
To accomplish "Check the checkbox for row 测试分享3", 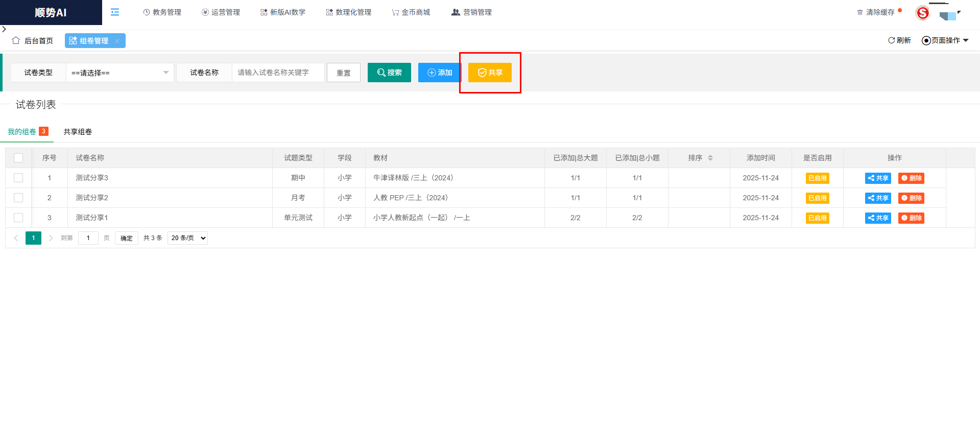I will click(x=18, y=178).
